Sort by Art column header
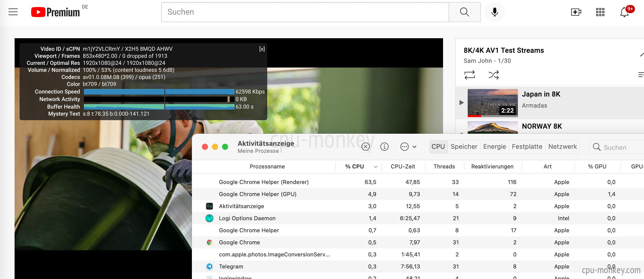 coord(548,166)
